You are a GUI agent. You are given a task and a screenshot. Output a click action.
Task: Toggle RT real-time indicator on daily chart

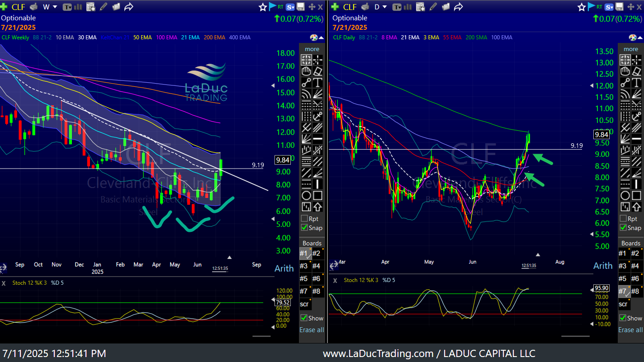[x=599, y=6]
